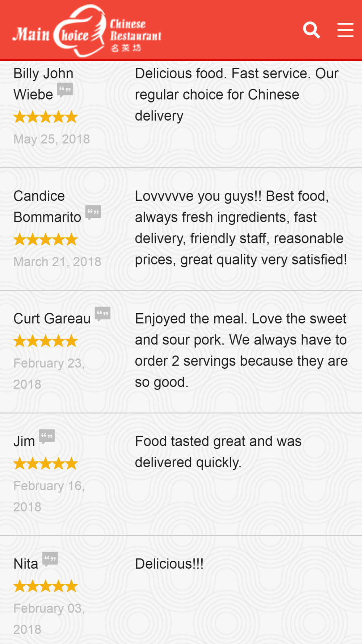Click quote bubble icon beside Nita
The image size is (362, 644).
point(50,559)
